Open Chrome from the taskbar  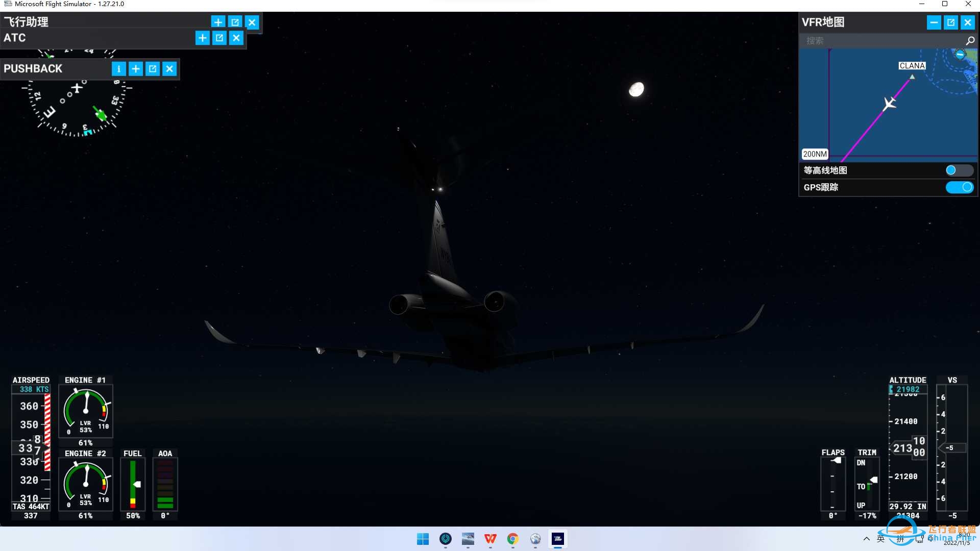512,539
